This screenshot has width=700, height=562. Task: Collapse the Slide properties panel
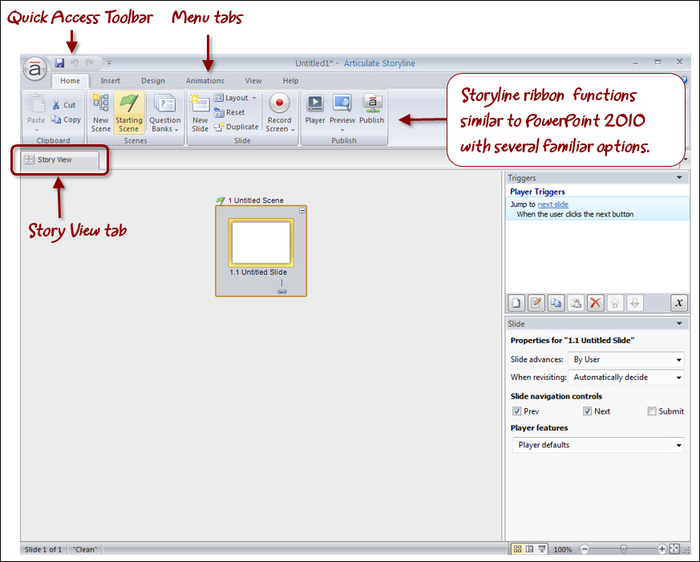tap(679, 323)
